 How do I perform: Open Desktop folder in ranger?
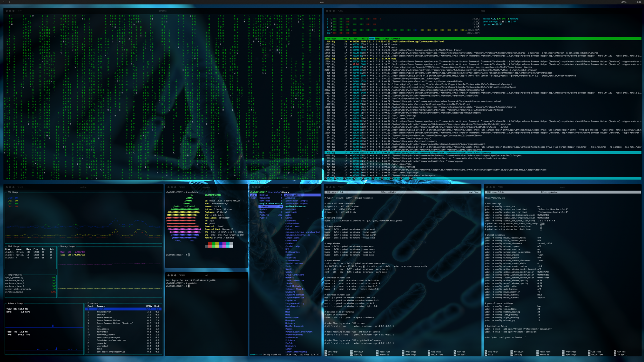tap(271, 195)
